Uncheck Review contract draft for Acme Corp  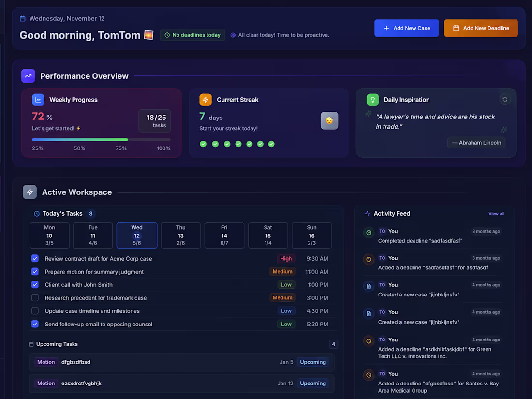coord(35,259)
